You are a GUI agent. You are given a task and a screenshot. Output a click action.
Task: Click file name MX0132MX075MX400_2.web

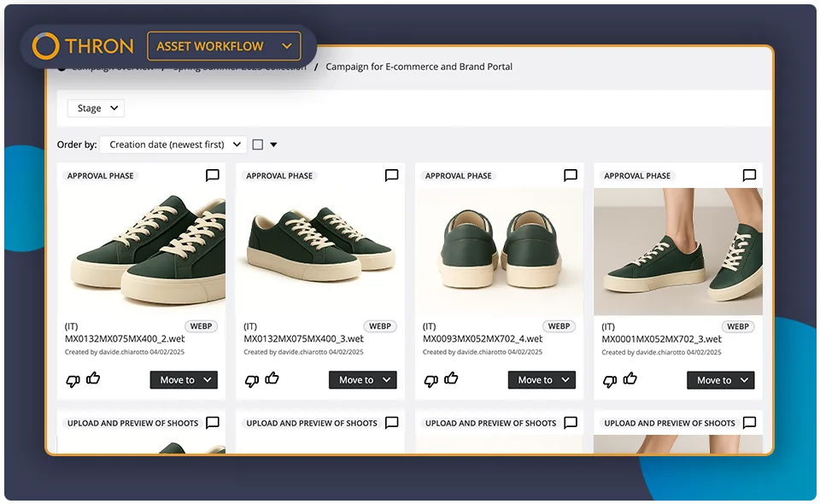125,339
